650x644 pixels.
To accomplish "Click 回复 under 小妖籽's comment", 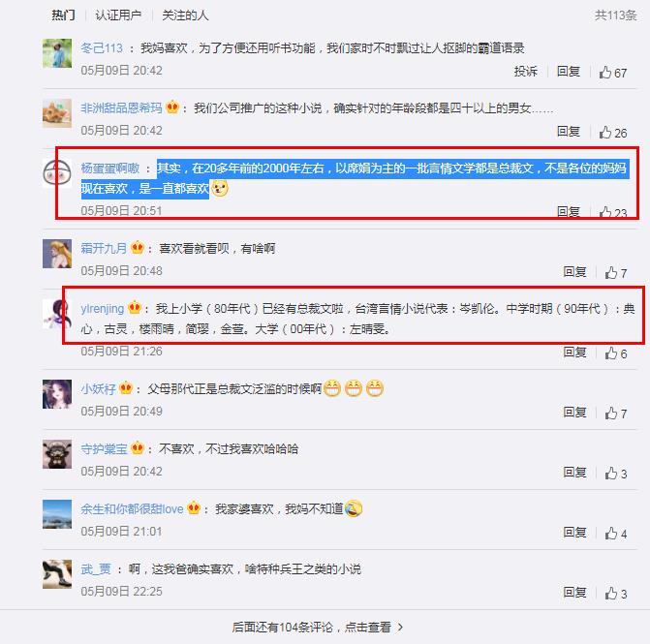I will 574,412.
